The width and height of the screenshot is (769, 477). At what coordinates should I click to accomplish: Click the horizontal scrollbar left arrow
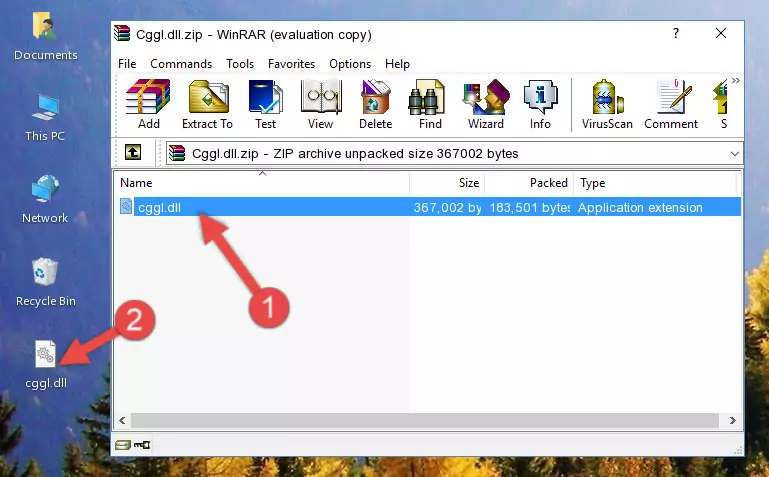(x=122, y=420)
